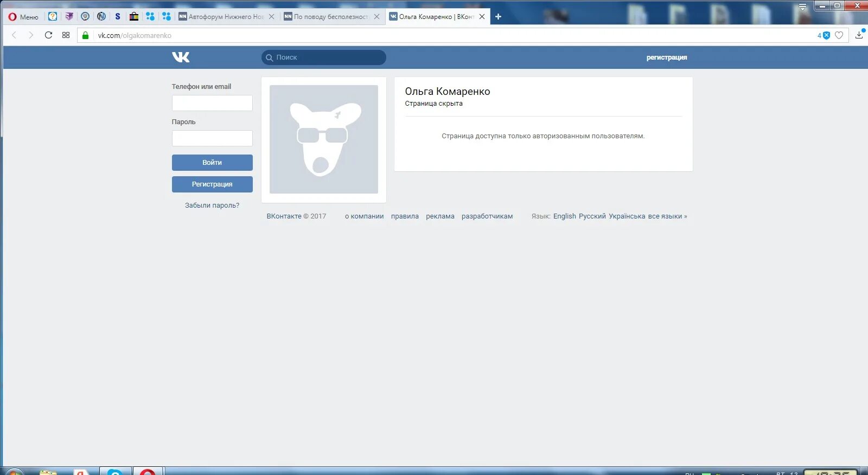Go back in browser history
The image size is (868, 475).
[14, 35]
